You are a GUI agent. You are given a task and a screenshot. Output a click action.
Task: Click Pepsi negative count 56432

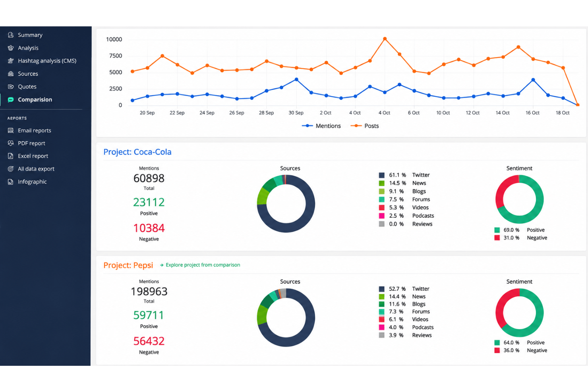point(149,341)
